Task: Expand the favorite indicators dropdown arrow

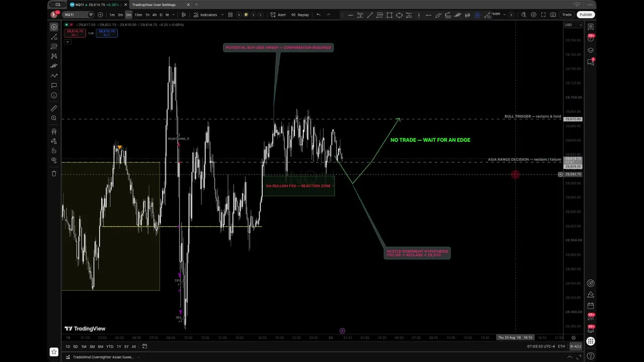Action: pos(222,15)
